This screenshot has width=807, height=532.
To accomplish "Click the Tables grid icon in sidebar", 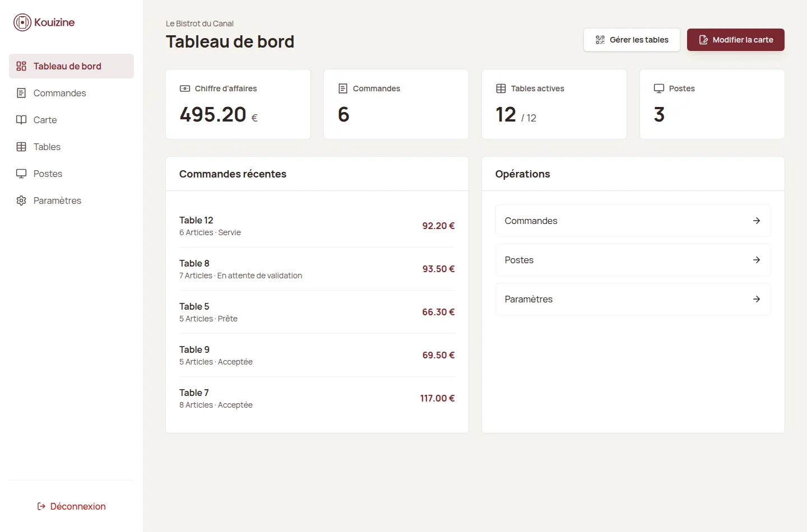I will 21,147.
